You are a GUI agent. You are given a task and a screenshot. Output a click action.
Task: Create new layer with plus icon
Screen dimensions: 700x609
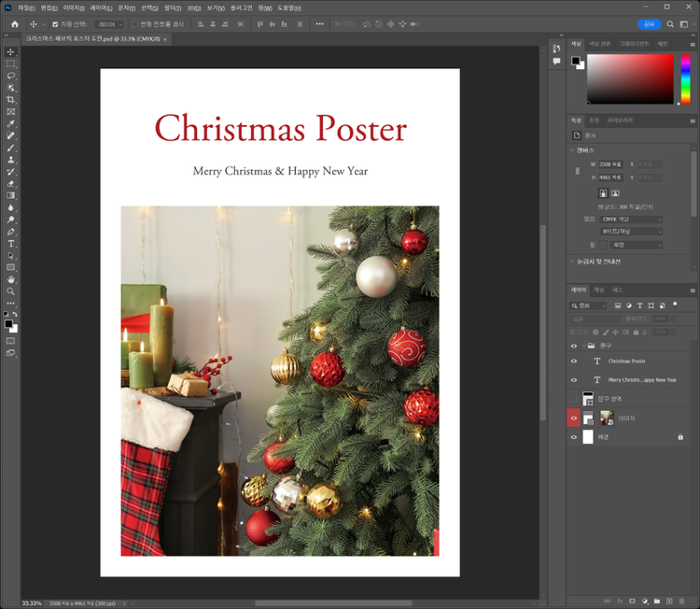(670, 601)
